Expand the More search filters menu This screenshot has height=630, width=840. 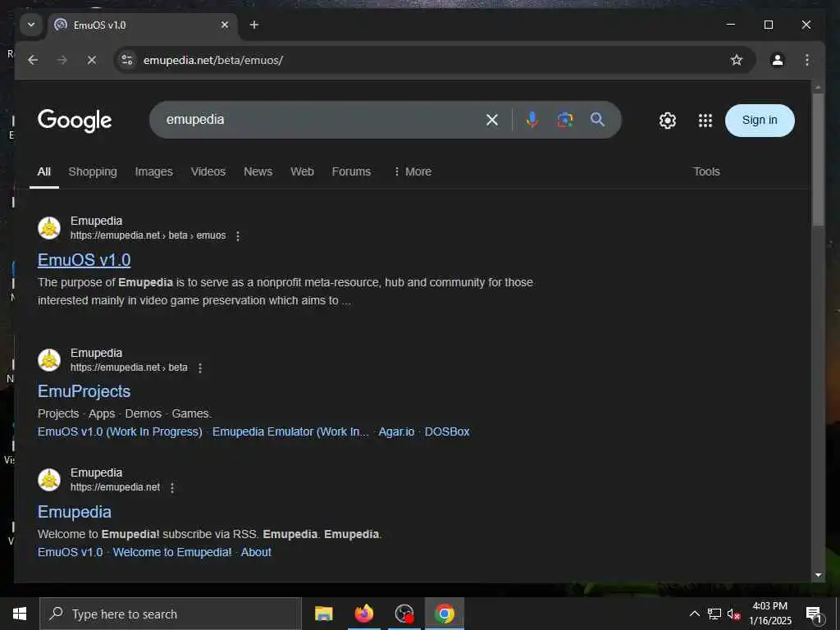413,171
